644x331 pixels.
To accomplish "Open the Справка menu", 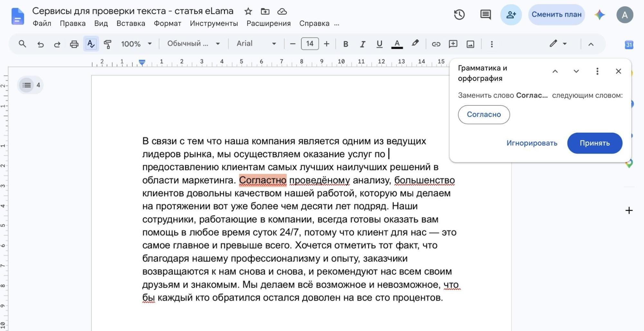I will click(x=314, y=23).
